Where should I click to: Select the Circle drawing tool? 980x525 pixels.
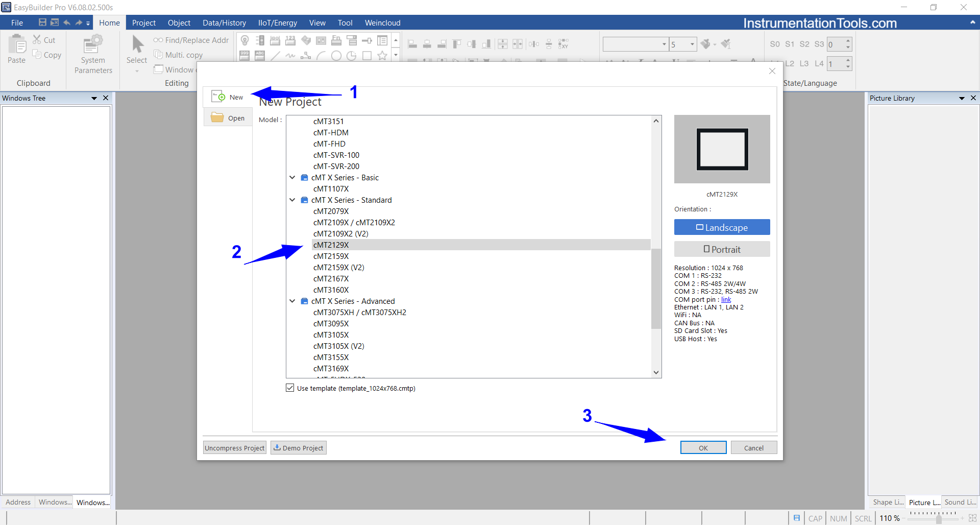click(336, 56)
